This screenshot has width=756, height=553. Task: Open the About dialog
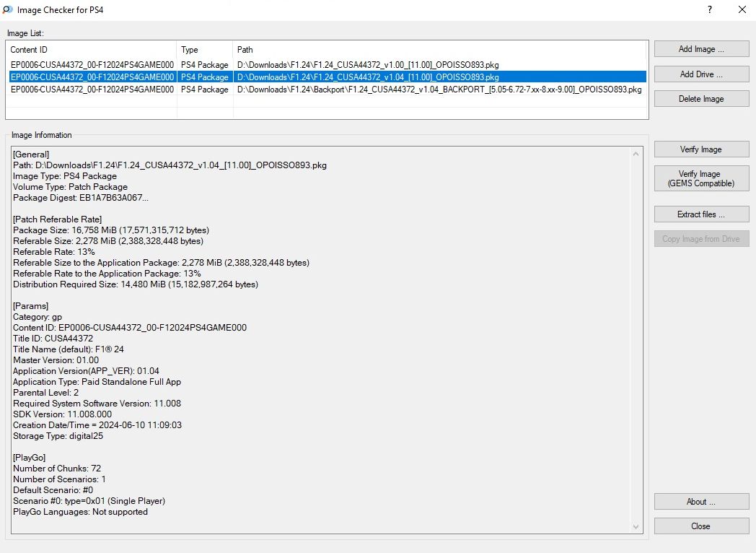(x=701, y=502)
